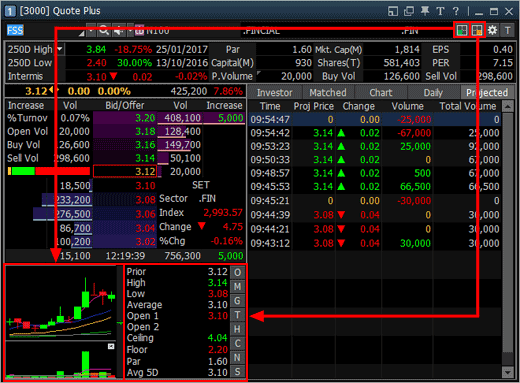Switch to the Chart tab

point(381,92)
